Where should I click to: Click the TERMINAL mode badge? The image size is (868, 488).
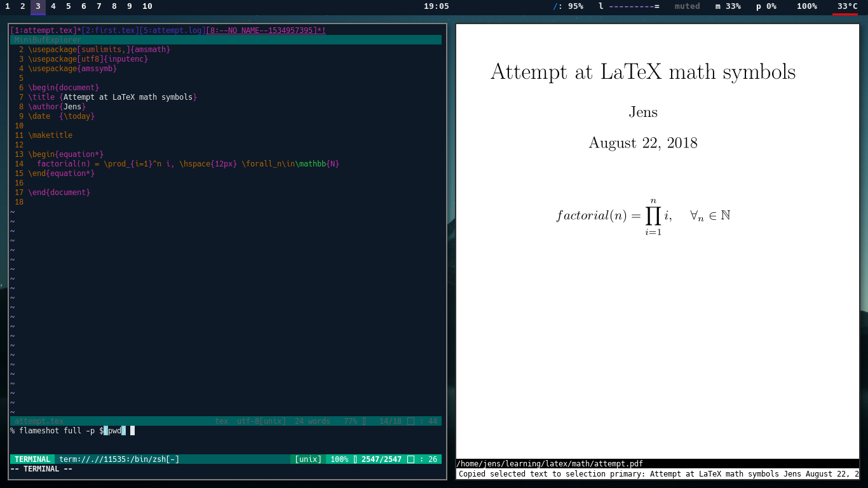pos(32,459)
